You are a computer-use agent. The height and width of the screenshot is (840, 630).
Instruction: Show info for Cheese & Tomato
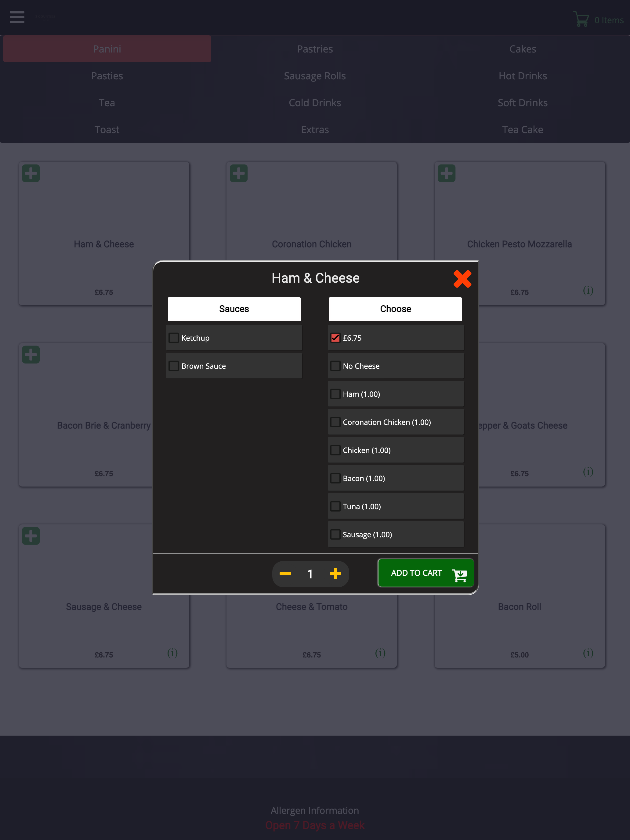click(x=380, y=653)
